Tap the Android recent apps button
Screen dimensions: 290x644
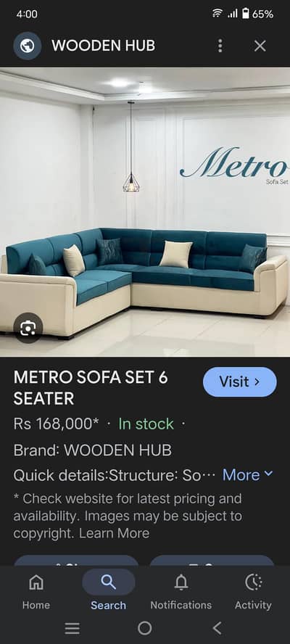[x=72, y=628]
